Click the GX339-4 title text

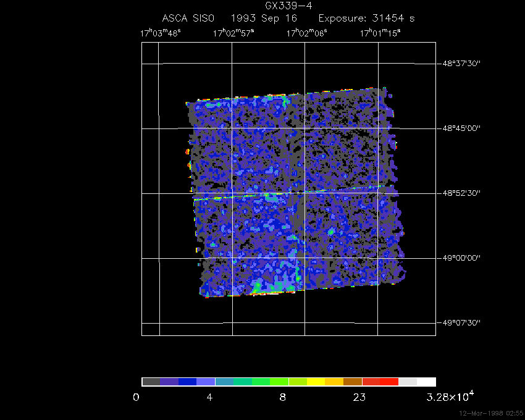point(288,6)
